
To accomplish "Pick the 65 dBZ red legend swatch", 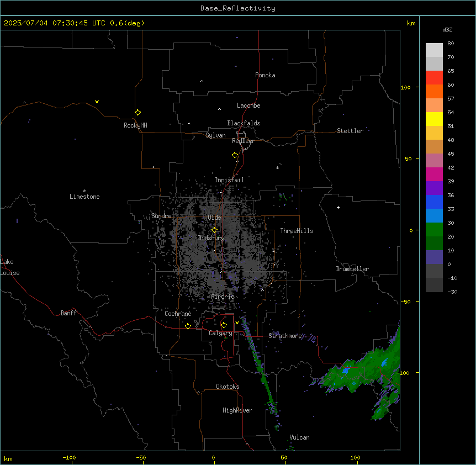I will pos(434,77).
